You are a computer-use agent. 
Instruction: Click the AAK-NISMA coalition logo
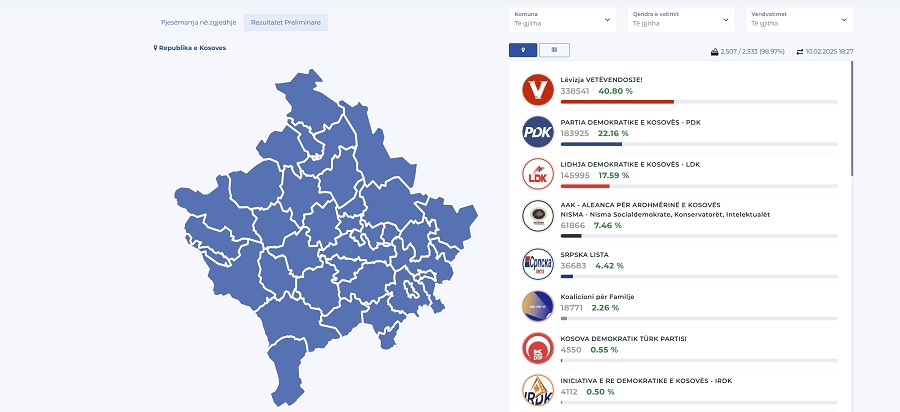tap(538, 216)
